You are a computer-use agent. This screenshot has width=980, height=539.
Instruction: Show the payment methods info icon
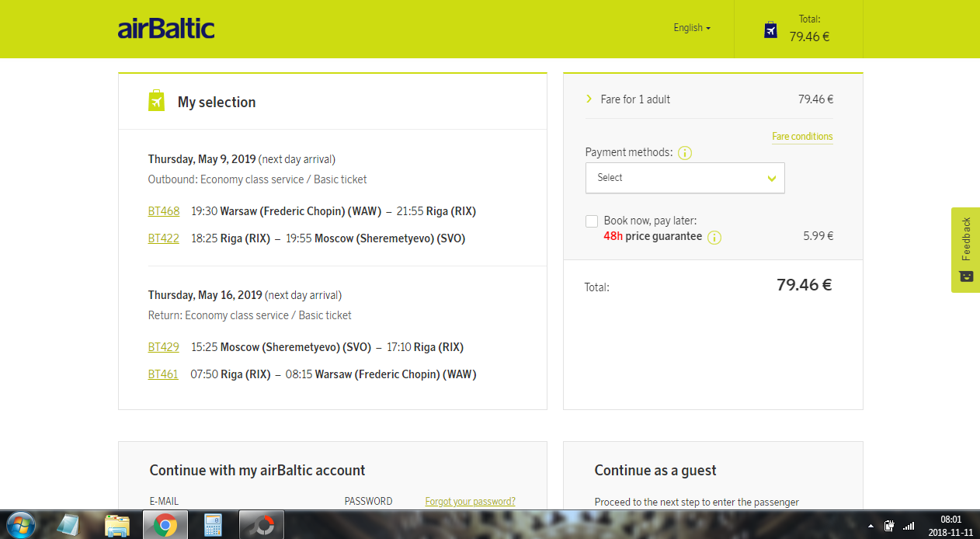pos(684,153)
